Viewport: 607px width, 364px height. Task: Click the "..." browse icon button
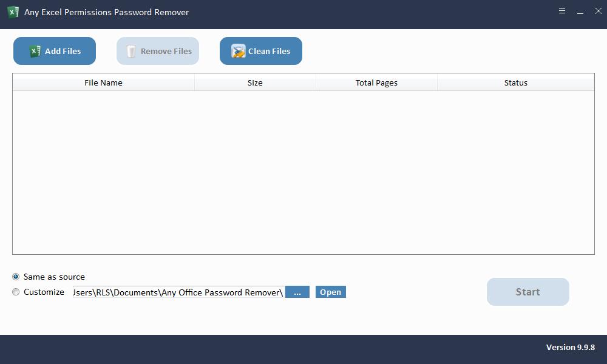297,292
